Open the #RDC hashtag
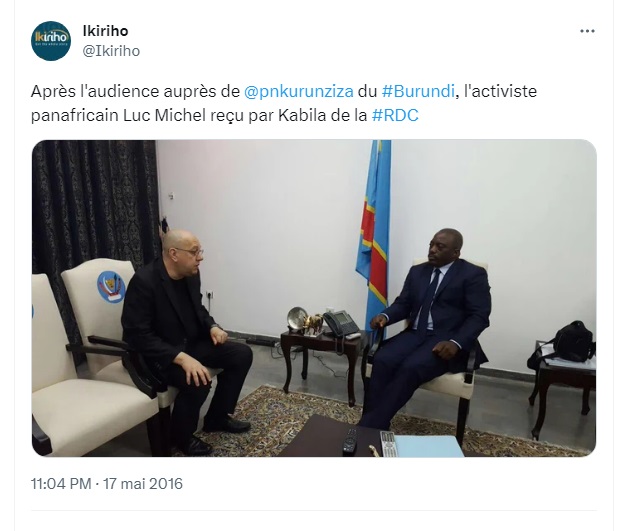This screenshot has height=531, width=620. (x=395, y=115)
